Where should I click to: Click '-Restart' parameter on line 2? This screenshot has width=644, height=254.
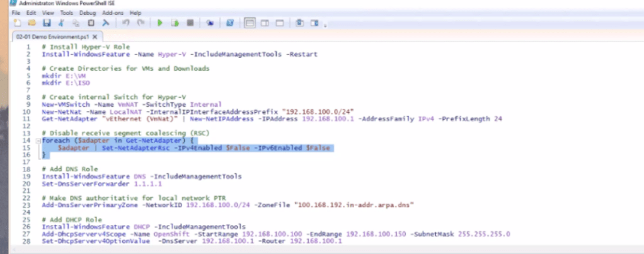[x=301, y=54]
